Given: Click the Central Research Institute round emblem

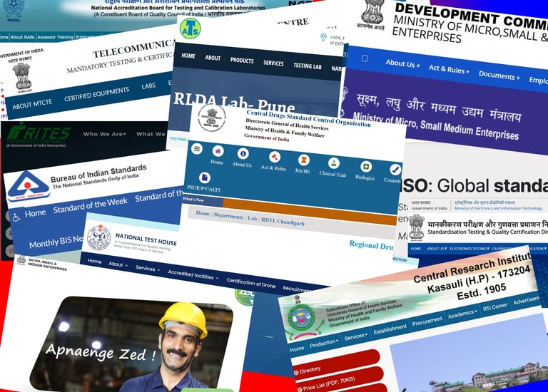Looking at the screenshot, I should [x=301, y=319].
